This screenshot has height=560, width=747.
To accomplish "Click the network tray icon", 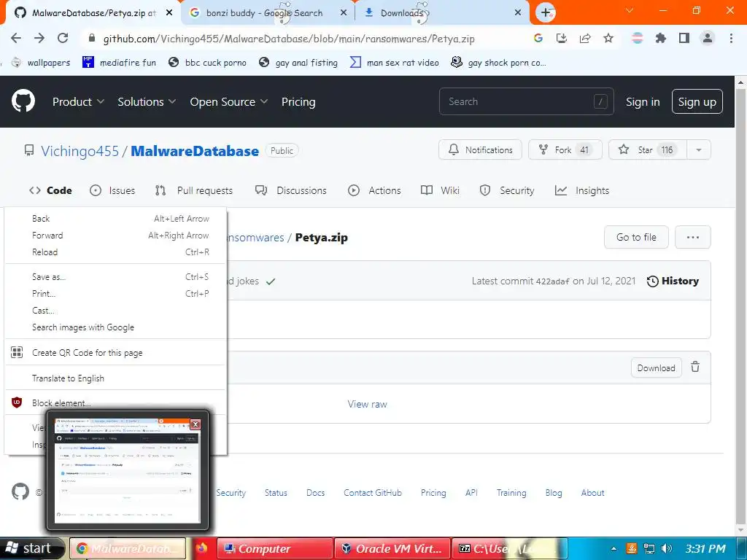I will click(x=649, y=548).
